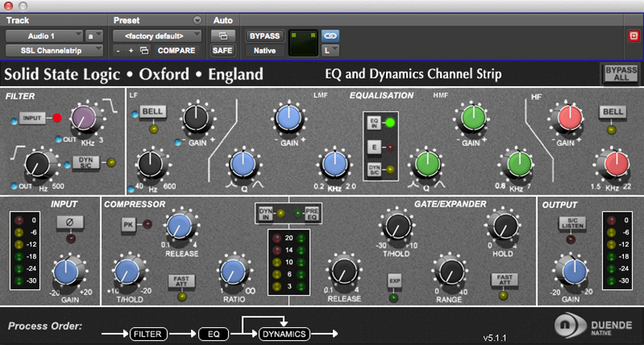Screen dimensions: 644x345
Task: Click the LF GAIN knob
Action: [x=197, y=118]
